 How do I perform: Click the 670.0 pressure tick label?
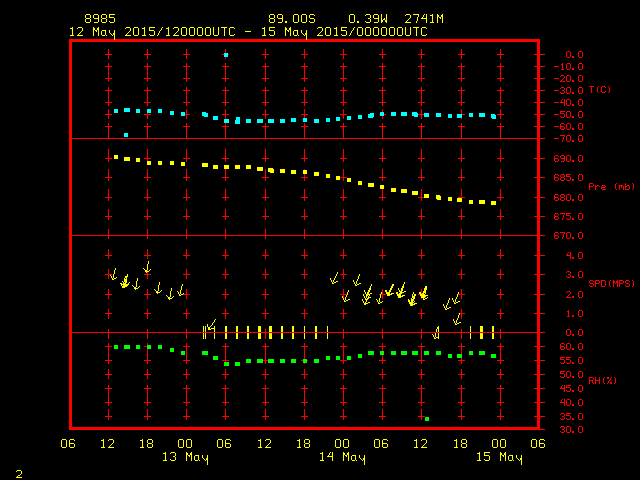[569, 236]
